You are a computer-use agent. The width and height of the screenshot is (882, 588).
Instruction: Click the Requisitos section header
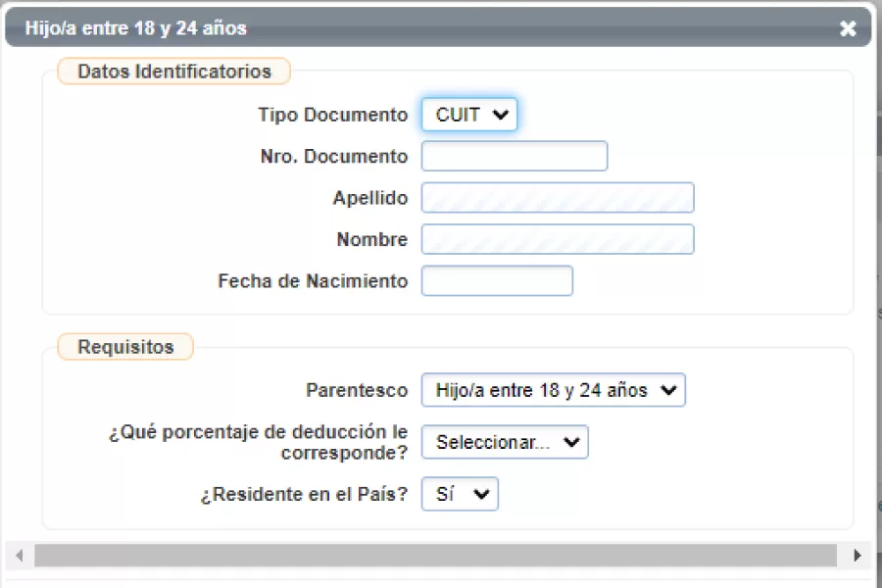click(124, 346)
